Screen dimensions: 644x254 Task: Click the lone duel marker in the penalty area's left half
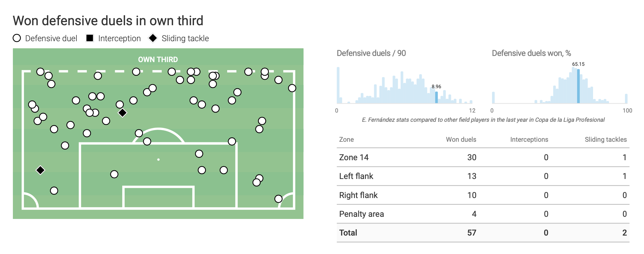coord(114,174)
